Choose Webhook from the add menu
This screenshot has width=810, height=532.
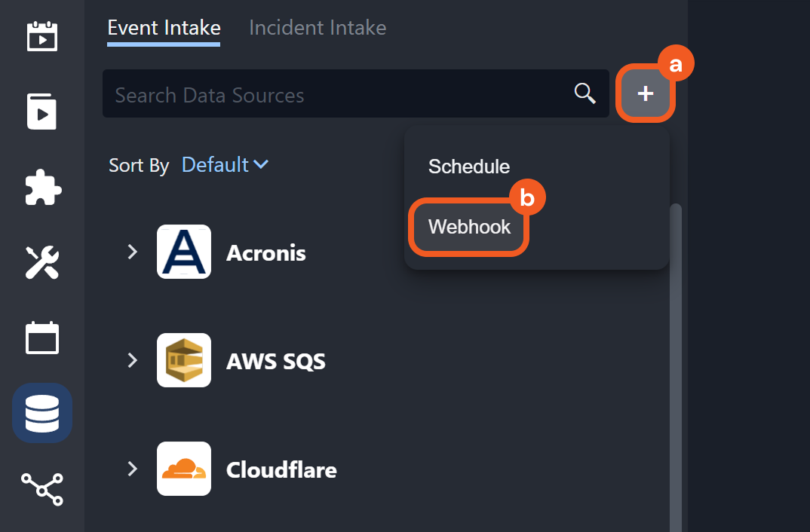[x=469, y=227]
